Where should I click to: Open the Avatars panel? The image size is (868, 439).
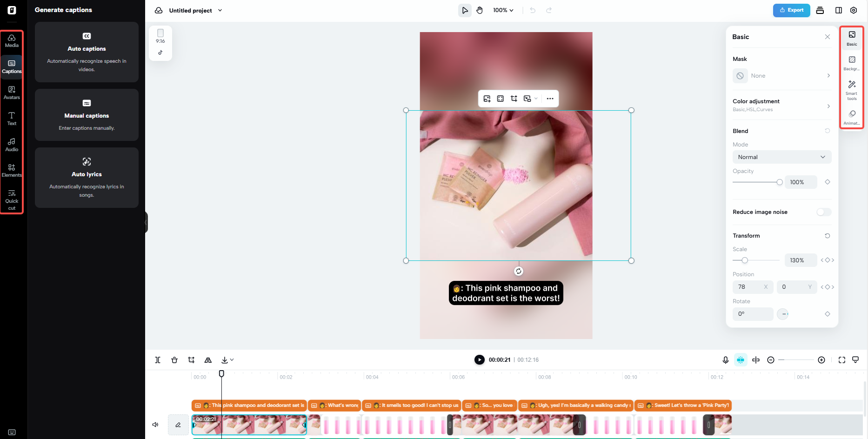[x=12, y=93]
